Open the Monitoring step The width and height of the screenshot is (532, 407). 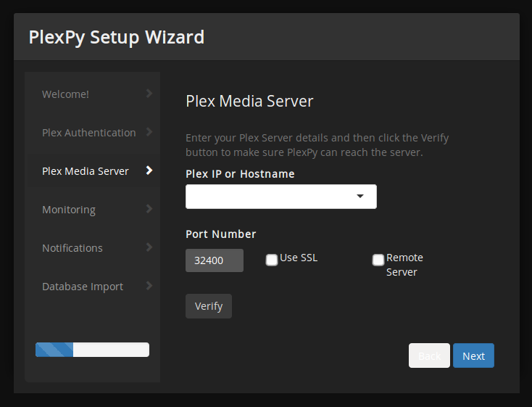(x=92, y=209)
